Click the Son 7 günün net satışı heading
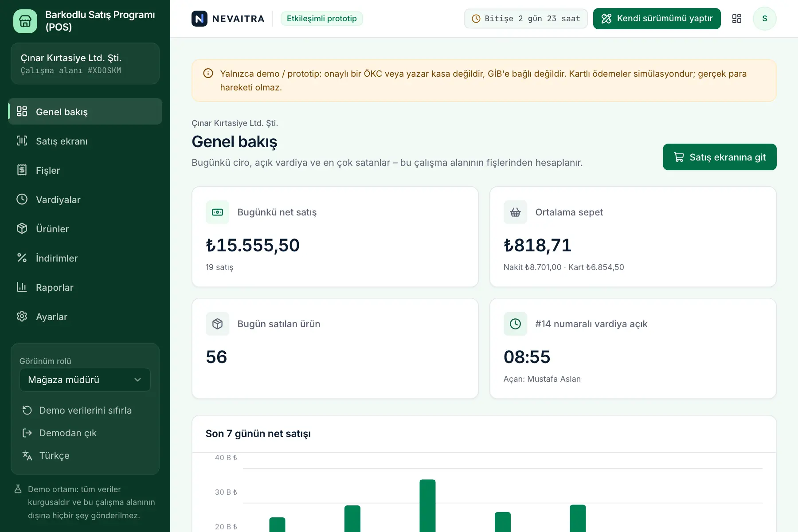This screenshot has width=798, height=532. click(x=258, y=434)
